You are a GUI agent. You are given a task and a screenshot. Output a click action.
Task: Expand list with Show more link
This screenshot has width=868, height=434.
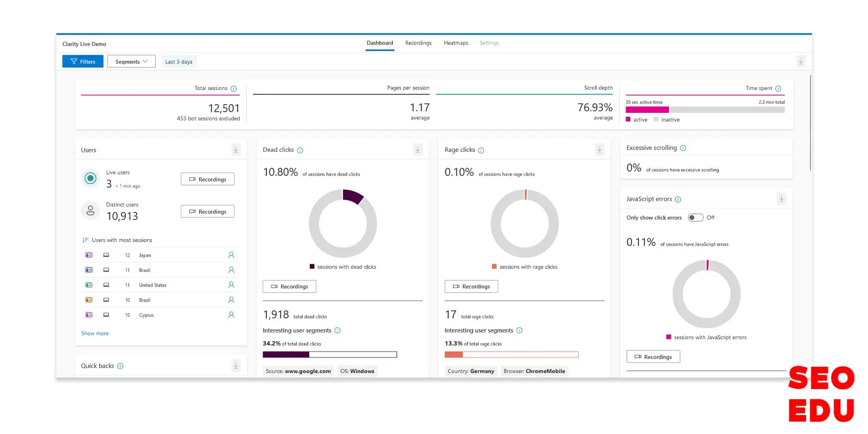(x=95, y=334)
